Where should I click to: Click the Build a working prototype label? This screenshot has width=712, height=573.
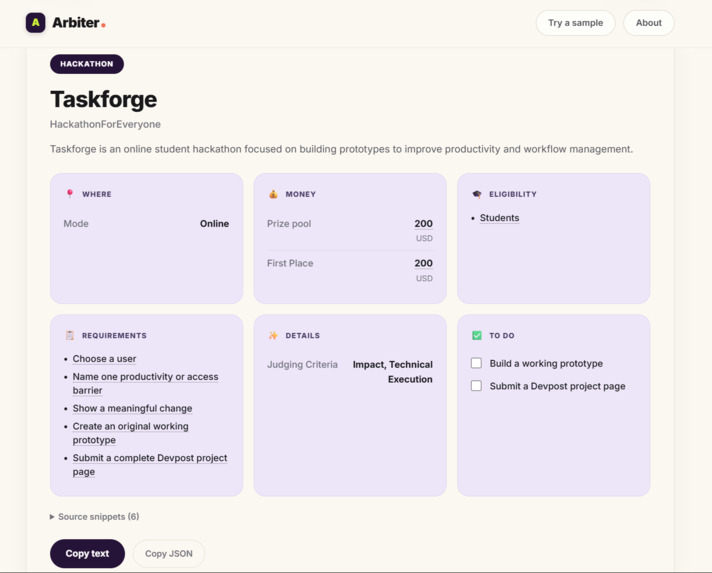546,363
